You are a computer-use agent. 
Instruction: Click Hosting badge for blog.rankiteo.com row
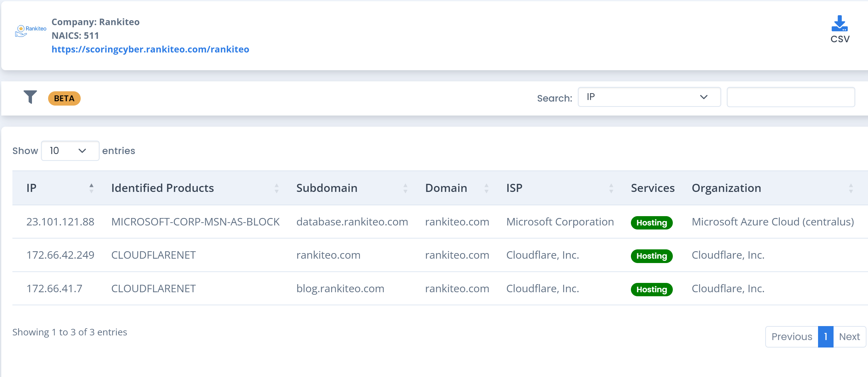pyautogui.click(x=651, y=289)
